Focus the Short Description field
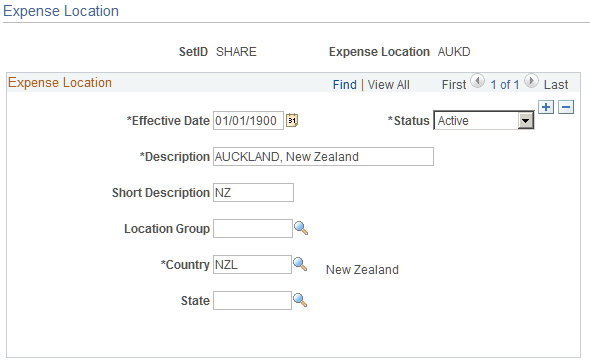This screenshot has height=364, width=590. 253,192
